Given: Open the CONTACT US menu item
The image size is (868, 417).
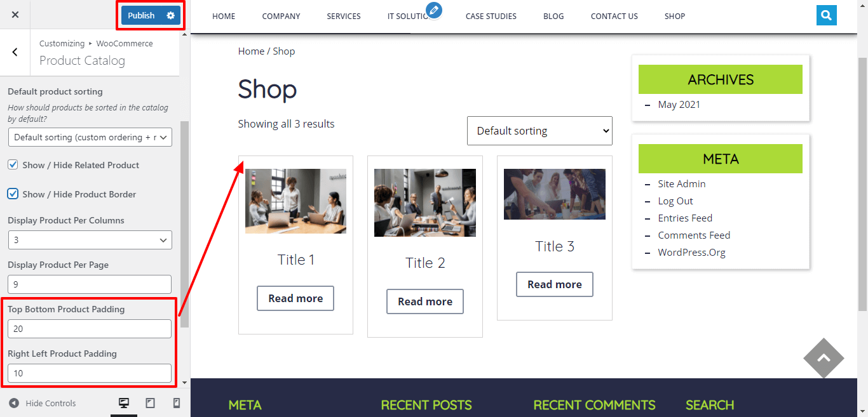Looking at the screenshot, I should [x=614, y=16].
